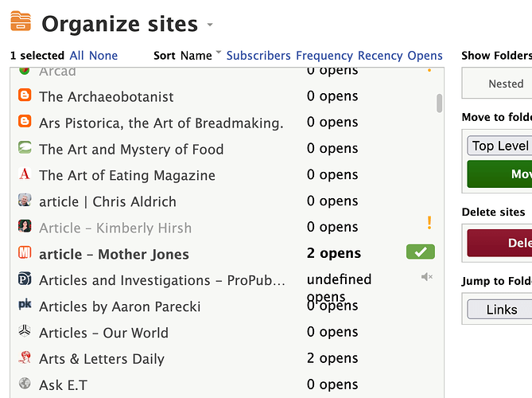
Task: Select Arts & Letters Daily row
Action: [x=227, y=359]
